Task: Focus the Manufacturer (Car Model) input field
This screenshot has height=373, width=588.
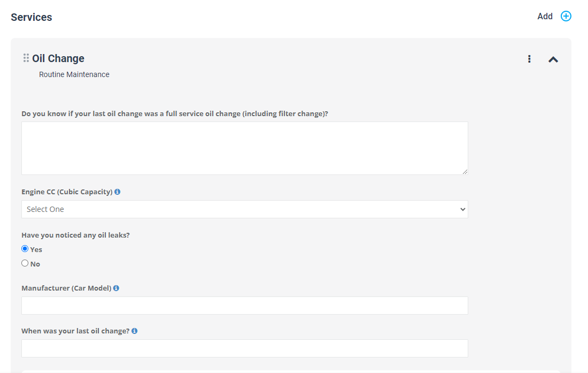Action: 244,306
